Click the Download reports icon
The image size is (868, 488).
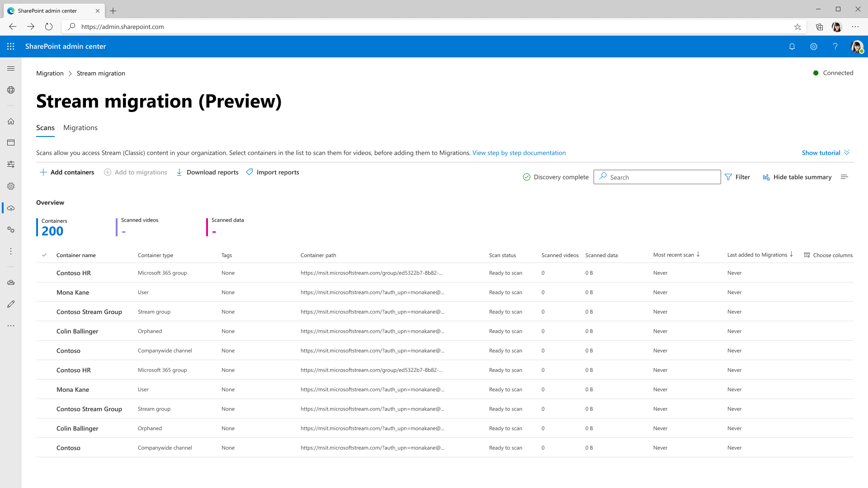pos(179,172)
